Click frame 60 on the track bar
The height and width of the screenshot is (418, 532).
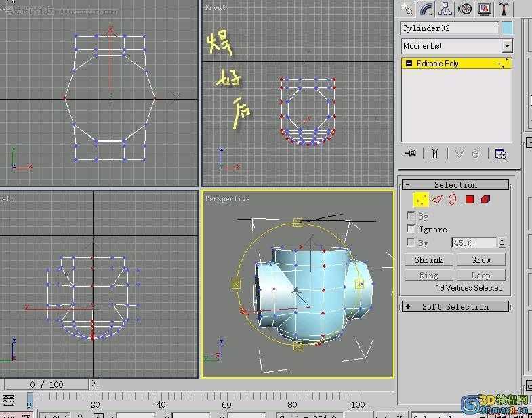pos(226,404)
